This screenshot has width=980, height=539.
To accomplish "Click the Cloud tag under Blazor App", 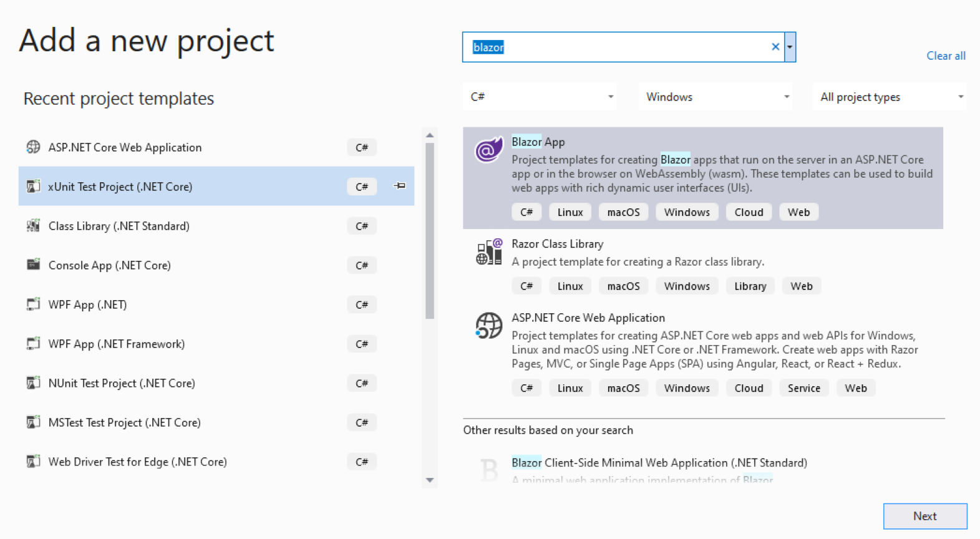I will point(749,212).
